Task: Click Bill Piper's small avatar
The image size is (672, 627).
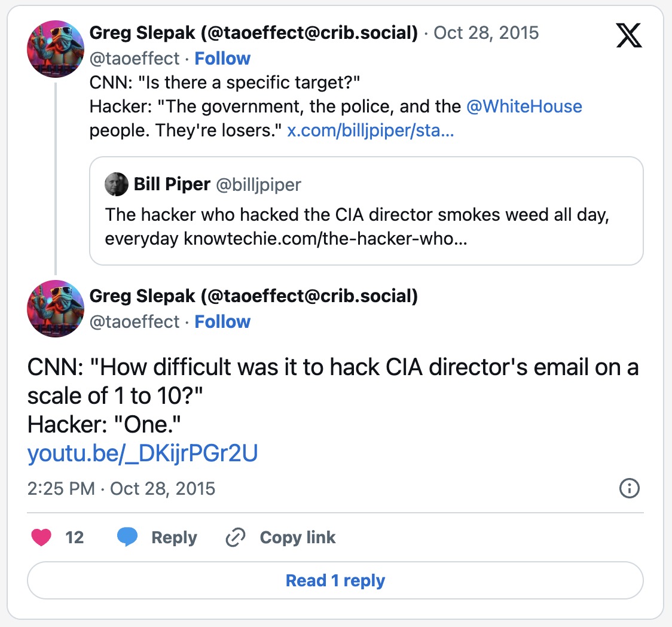Action: [117, 184]
